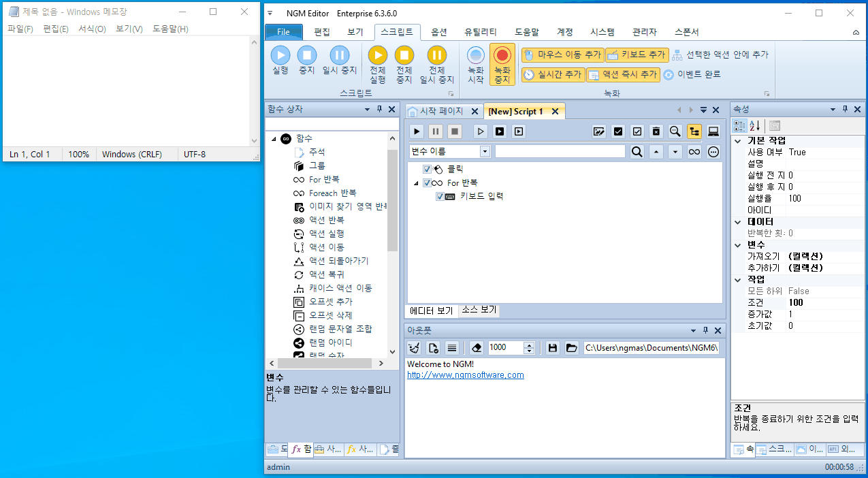
Task: Open the 아웃풋 panel options dropdown arrow
Action: [693, 330]
